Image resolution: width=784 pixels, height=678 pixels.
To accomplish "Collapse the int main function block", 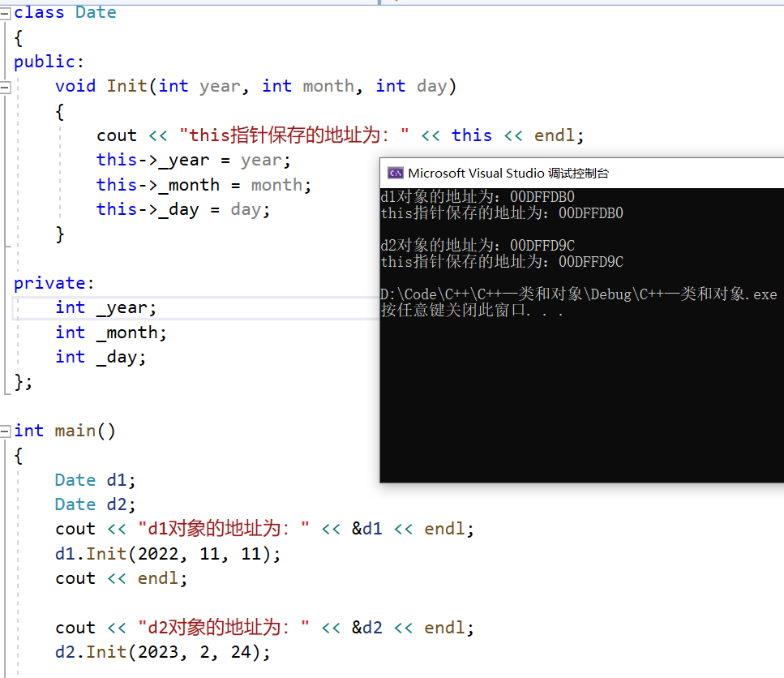I will point(5,431).
